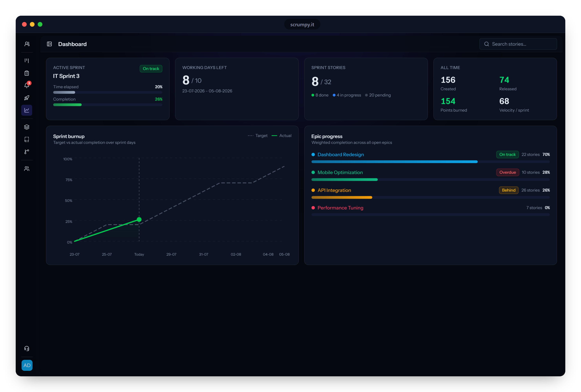Click the 70% epic completion value
Screen dimensions: 581x392
(546, 154)
